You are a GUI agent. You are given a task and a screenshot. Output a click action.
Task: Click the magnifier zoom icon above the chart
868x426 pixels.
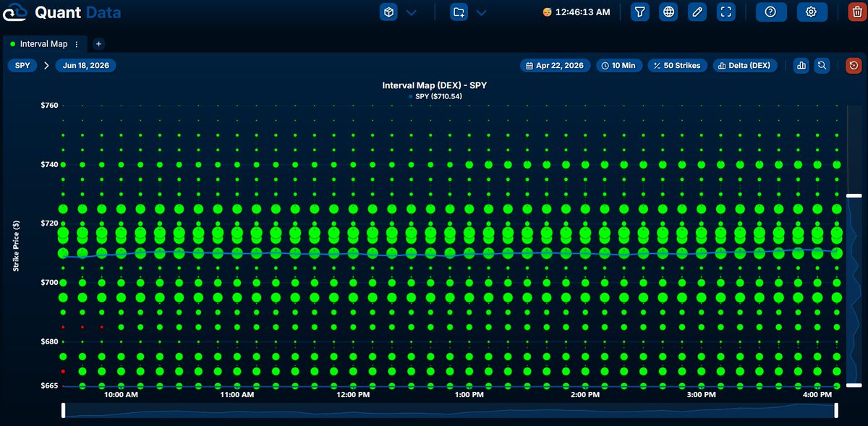pyautogui.click(x=822, y=65)
